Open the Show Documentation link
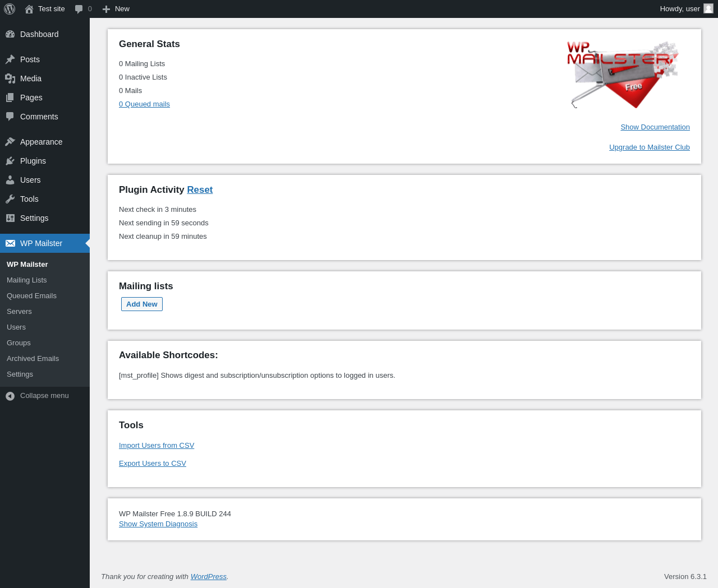Viewport: 718px width, 588px height. pyautogui.click(x=655, y=127)
